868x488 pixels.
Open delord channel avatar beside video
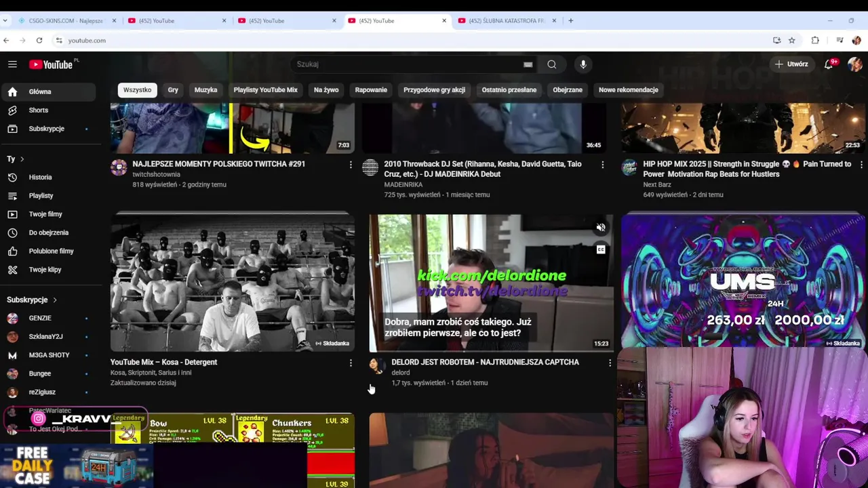click(x=377, y=367)
